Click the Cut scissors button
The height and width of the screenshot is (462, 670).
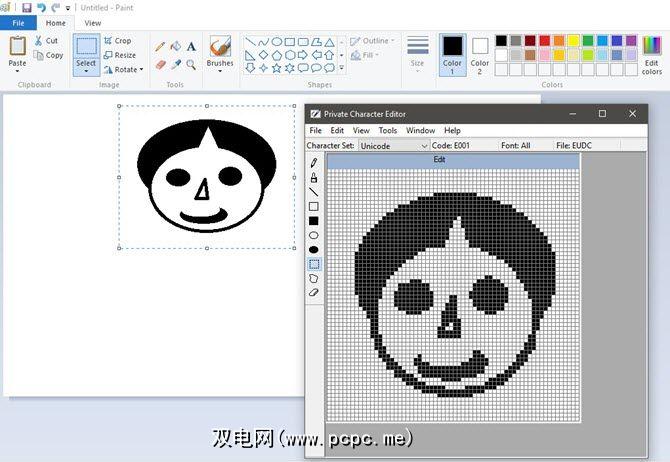[x=46, y=41]
